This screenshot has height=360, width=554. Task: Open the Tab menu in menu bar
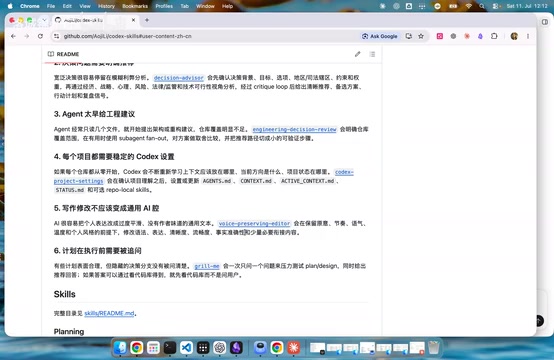click(x=184, y=6)
